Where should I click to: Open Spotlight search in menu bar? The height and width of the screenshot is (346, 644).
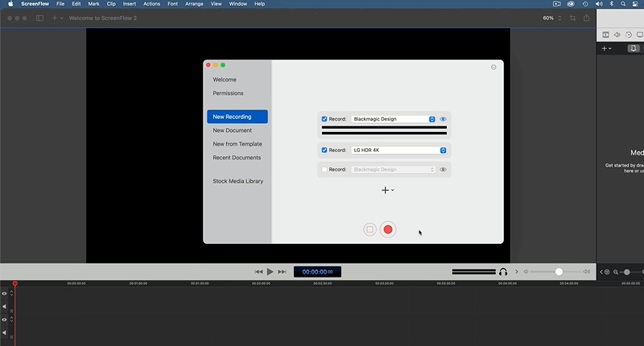(x=623, y=4)
